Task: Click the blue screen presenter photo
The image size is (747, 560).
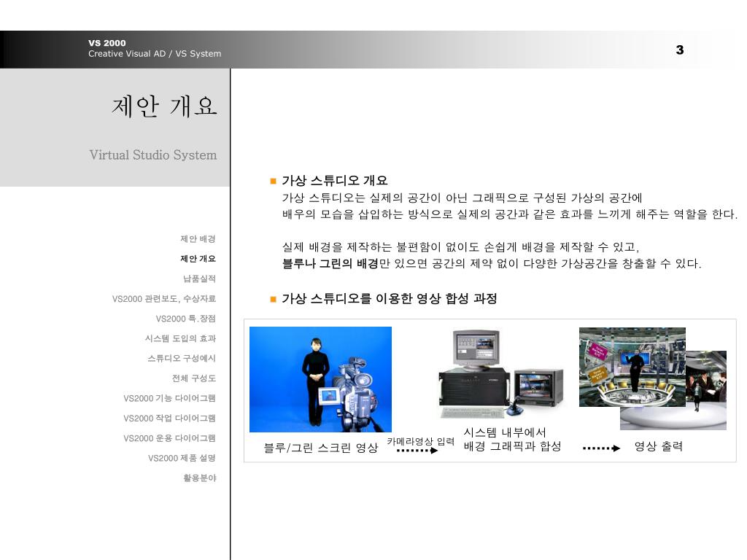Action: 321,379
